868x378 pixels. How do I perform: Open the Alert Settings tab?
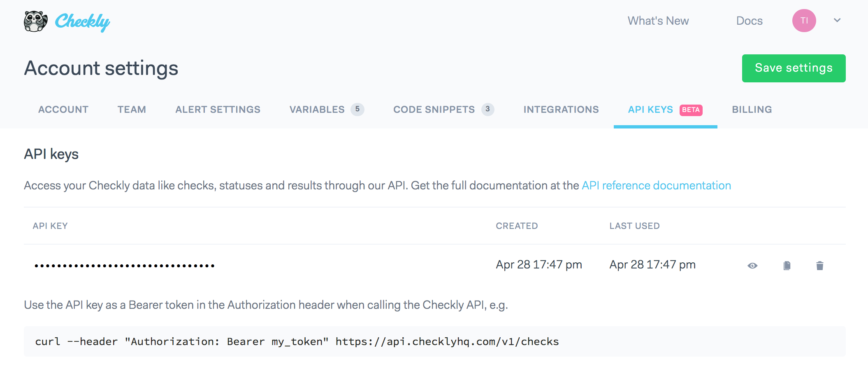click(218, 110)
